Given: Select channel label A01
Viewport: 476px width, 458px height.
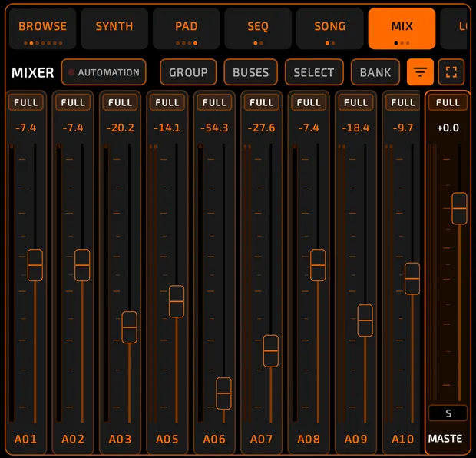Looking at the screenshot, I should [x=26, y=439].
